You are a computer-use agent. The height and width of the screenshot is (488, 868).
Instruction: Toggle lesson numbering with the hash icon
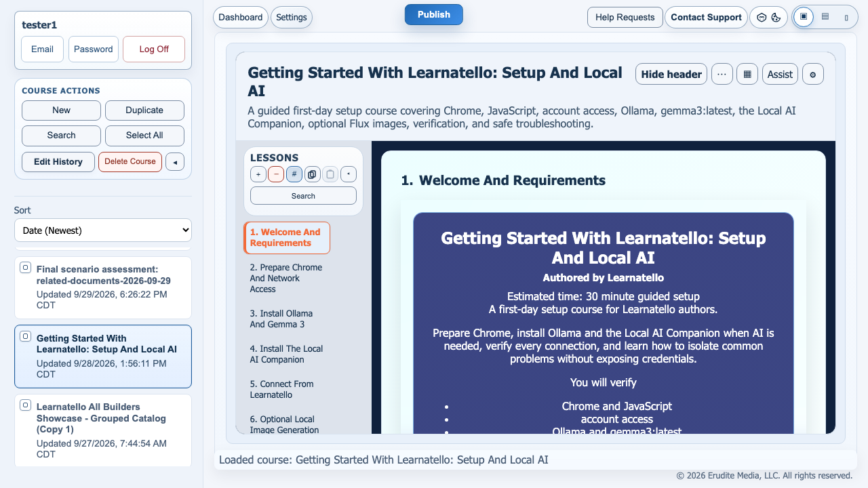click(294, 174)
